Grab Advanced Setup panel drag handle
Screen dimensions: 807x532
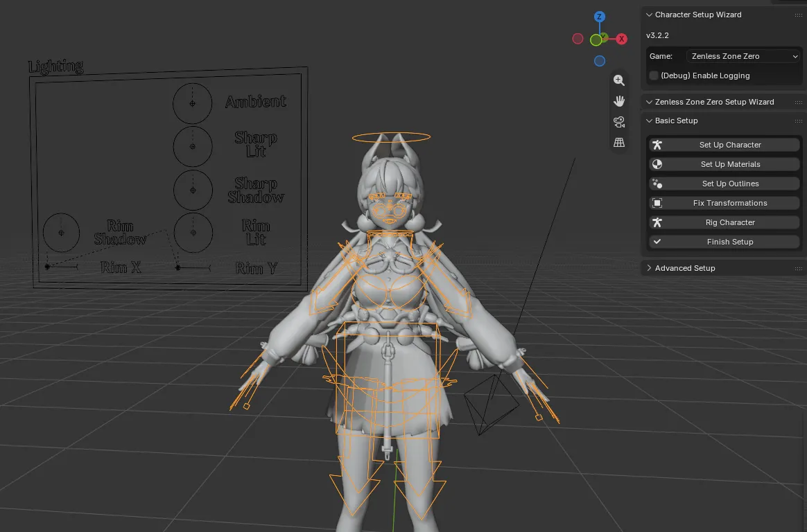[798, 268]
